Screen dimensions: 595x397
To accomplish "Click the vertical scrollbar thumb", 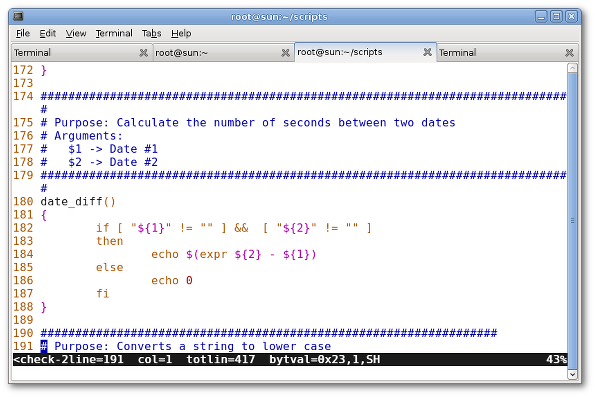I will click(x=572, y=220).
